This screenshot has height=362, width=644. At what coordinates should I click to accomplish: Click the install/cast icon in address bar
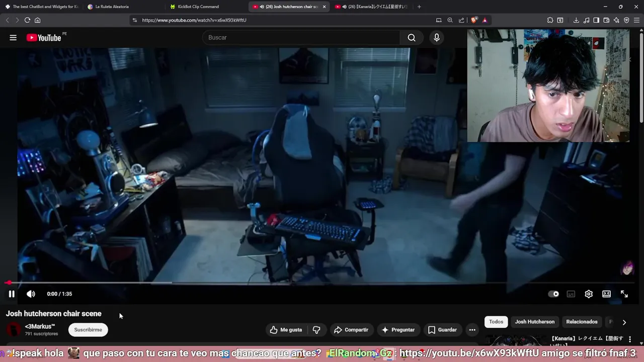point(439,20)
